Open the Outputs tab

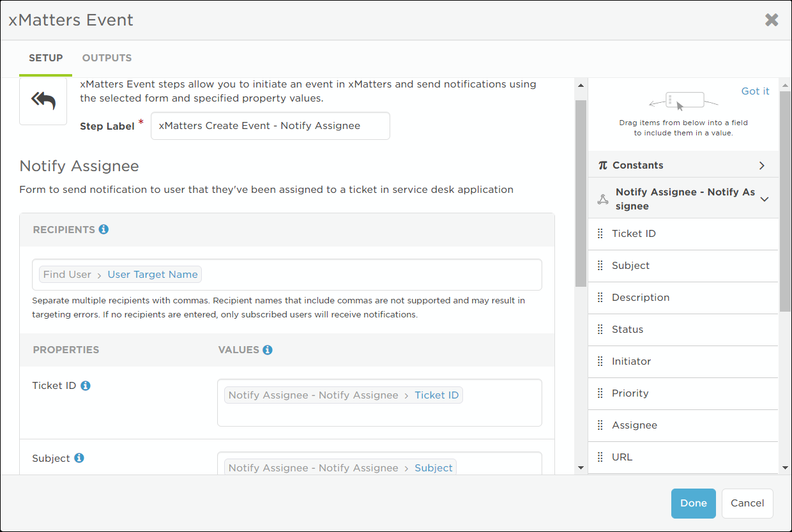pyautogui.click(x=107, y=58)
